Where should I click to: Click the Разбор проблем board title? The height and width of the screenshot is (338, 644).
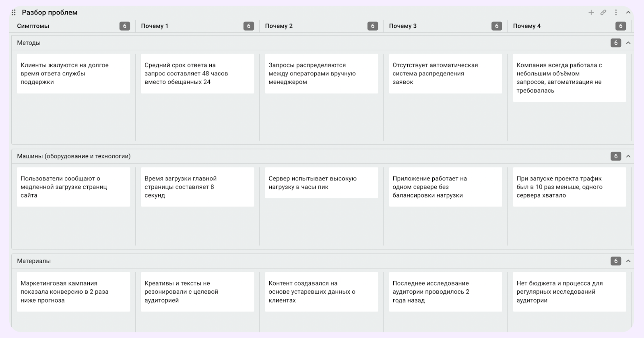coord(50,12)
